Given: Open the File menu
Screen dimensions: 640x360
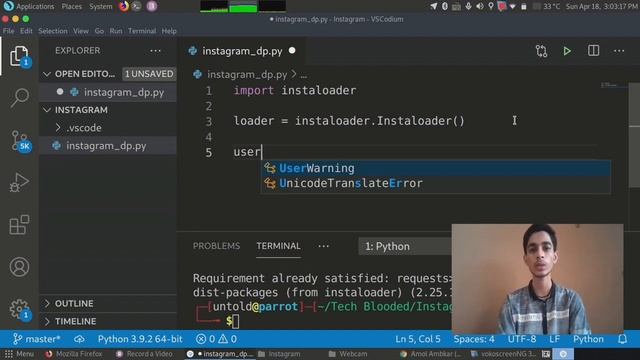Looking at the screenshot, I should point(8,31).
